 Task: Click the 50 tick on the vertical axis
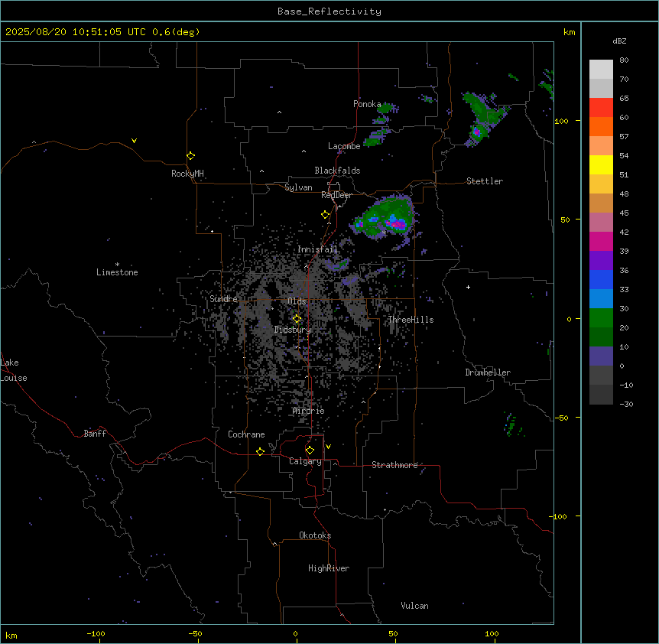click(565, 220)
